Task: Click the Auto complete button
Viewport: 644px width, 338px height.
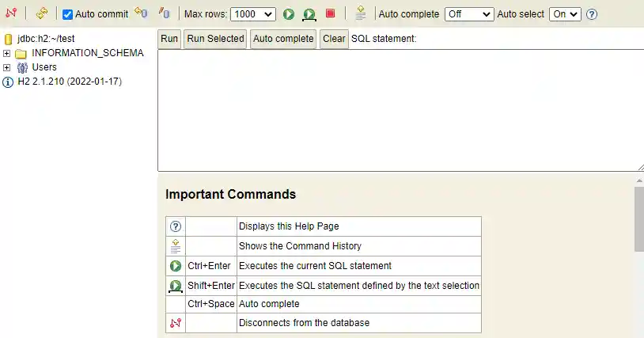Action: (x=283, y=39)
